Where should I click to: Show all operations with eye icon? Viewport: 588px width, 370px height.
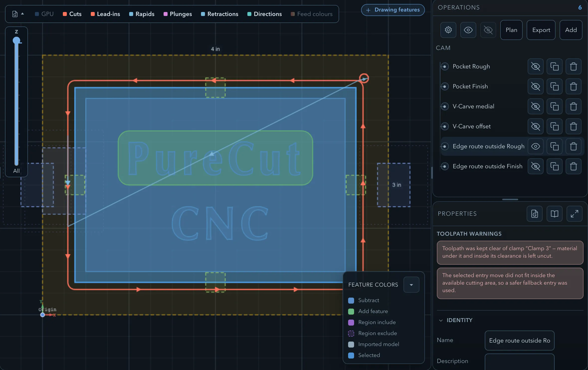(x=468, y=30)
